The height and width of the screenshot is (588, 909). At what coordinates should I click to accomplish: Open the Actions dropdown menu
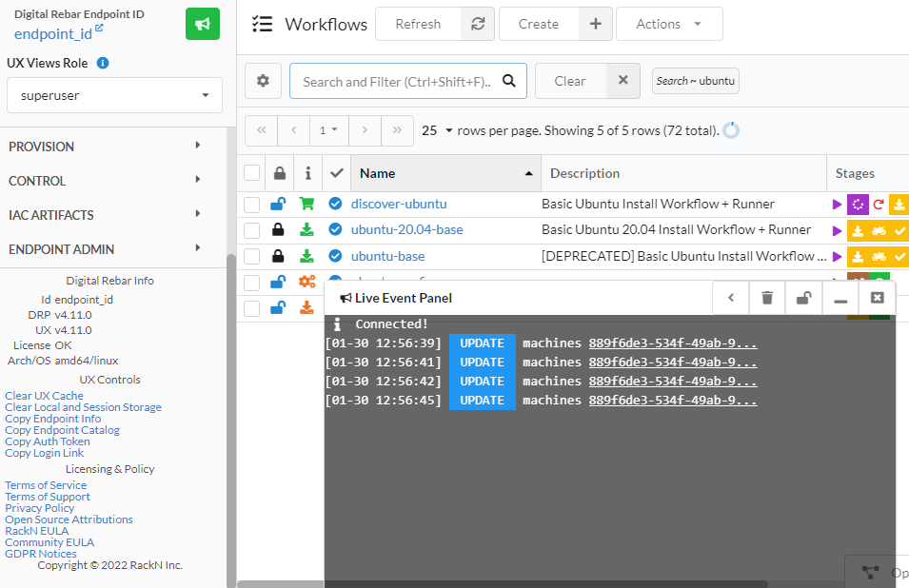[669, 24]
